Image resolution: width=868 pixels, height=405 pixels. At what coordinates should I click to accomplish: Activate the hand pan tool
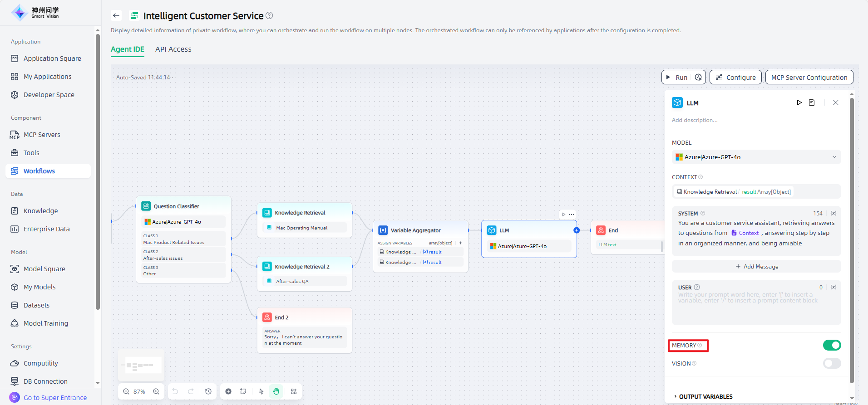coord(276,391)
